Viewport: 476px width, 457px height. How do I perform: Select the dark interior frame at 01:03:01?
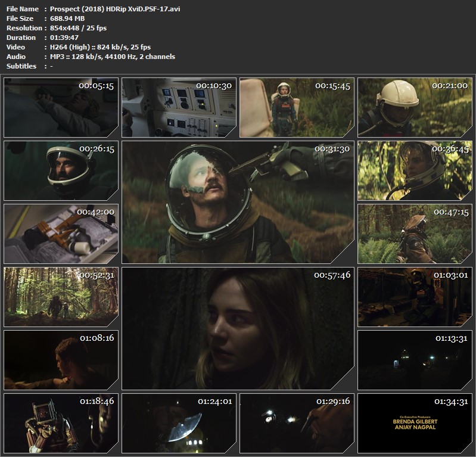coord(415,297)
